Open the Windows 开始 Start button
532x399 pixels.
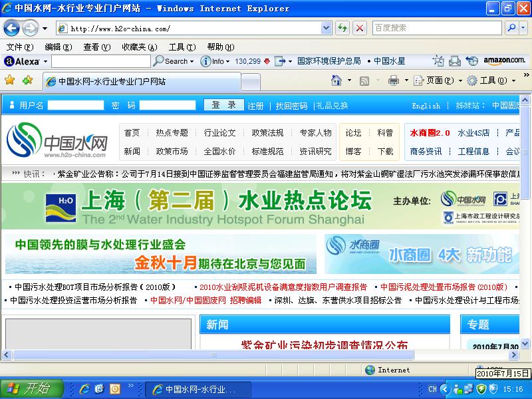pos(31,388)
